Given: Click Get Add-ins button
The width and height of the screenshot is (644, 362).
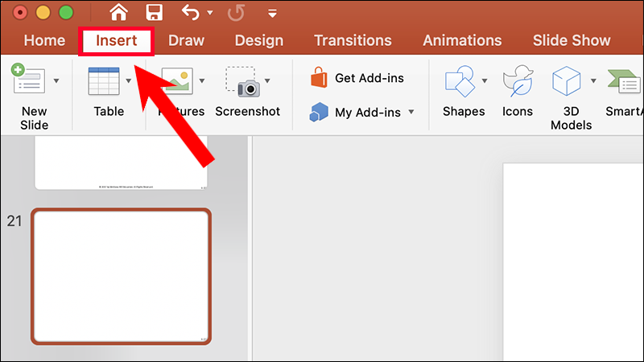Looking at the screenshot, I should tap(357, 78).
